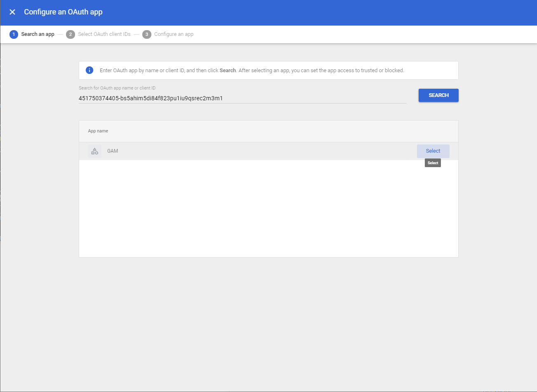Click the dark Select tooltip
This screenshot has width=537, height=392.
(x=433, y=163)
